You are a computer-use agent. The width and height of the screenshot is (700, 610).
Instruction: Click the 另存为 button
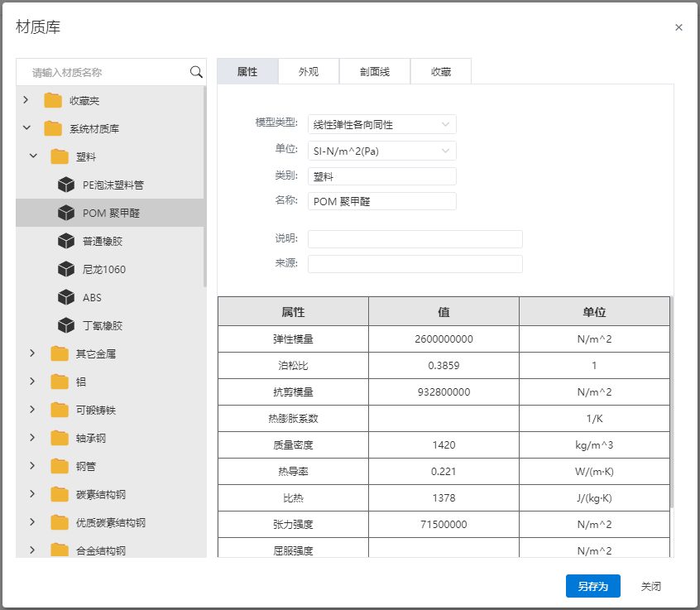click(x=592, y=586)
